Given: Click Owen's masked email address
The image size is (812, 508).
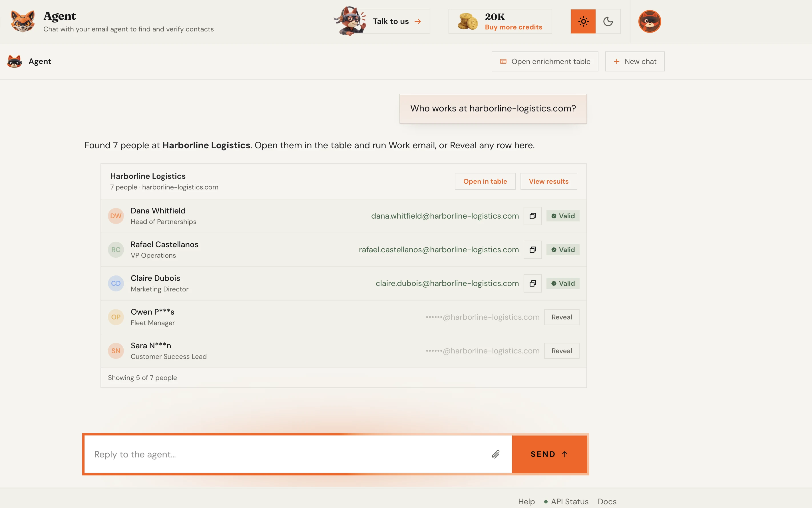Looking at the screenshot, I should point(482,317).
